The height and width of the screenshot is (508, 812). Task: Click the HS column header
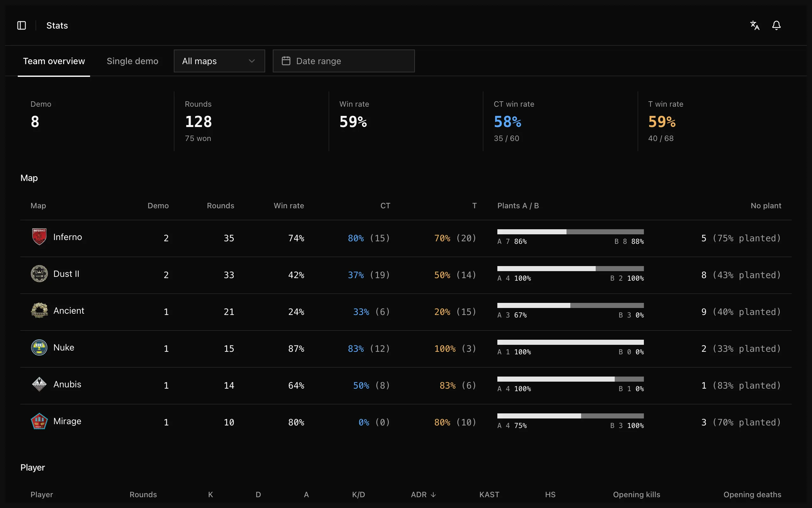(550, 495)
